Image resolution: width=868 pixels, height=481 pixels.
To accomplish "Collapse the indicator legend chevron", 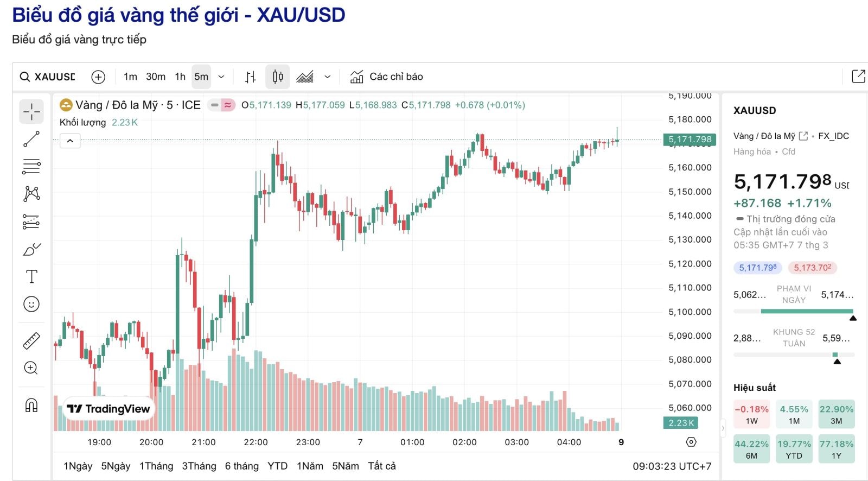I will (x=70, y=141).
